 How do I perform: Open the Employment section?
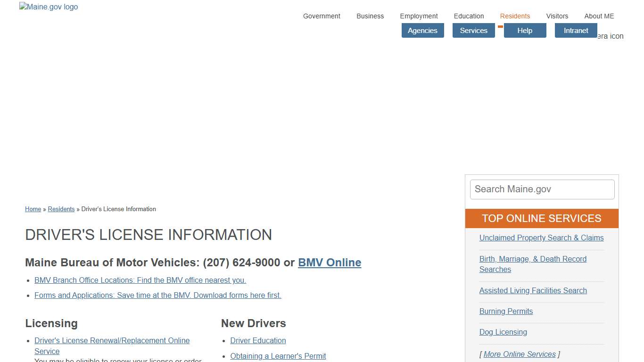tap(419, 16)
